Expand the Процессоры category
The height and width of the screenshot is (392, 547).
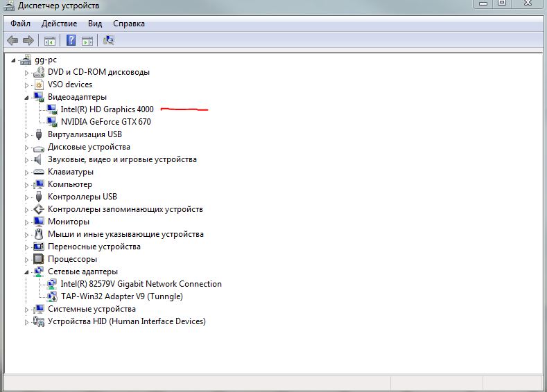[x=27, y=259]
